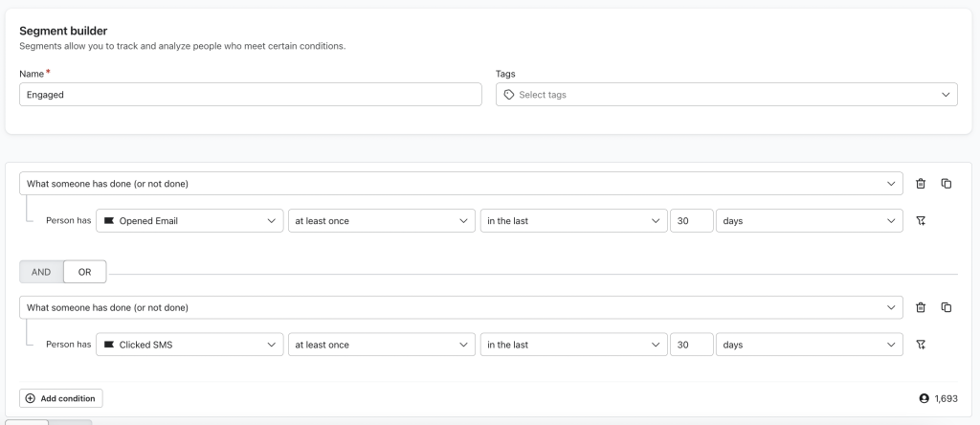Click the 30 days number field for Opened Email
980x425 pixels.
[691, 220]
